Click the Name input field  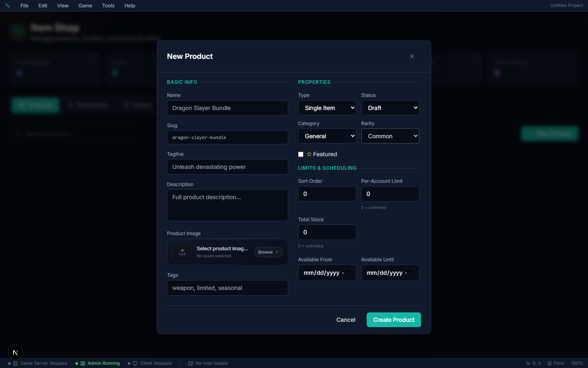click(x=227, y=108)
